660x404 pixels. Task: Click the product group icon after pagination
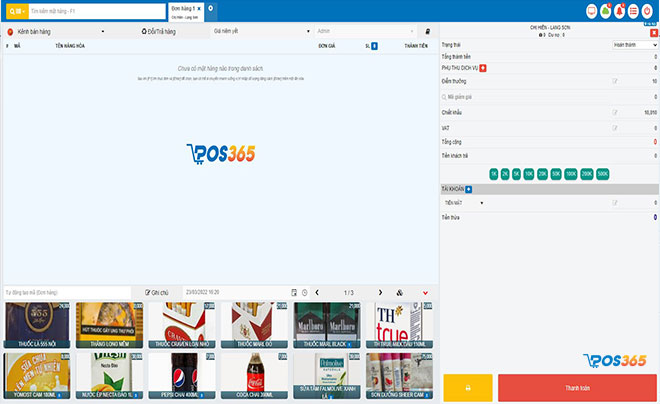coord(399,292)
